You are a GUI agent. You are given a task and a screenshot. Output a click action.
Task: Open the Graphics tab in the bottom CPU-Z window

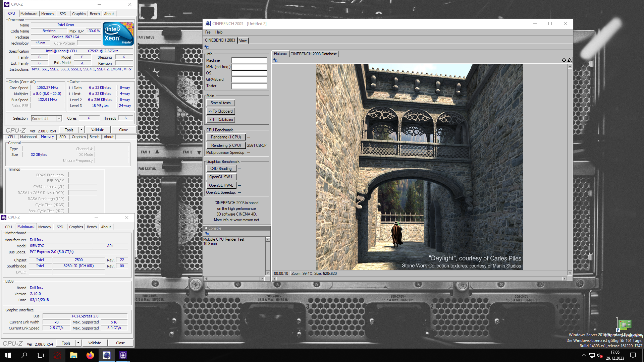(x=76, y=227)
